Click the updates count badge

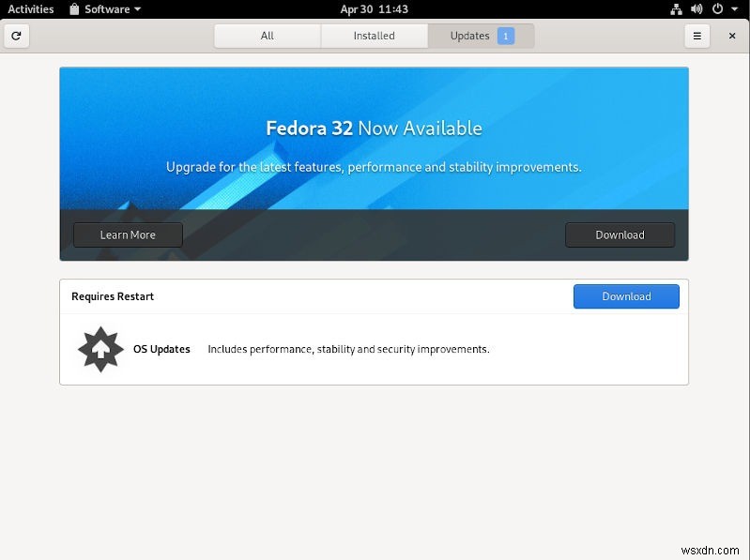click(506, 37)
